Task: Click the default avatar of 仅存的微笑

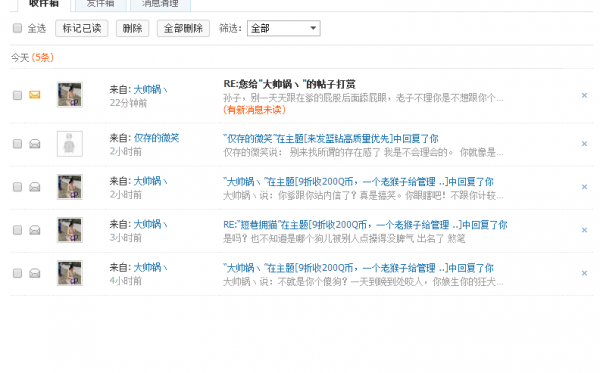Action: tap(70, 144)
